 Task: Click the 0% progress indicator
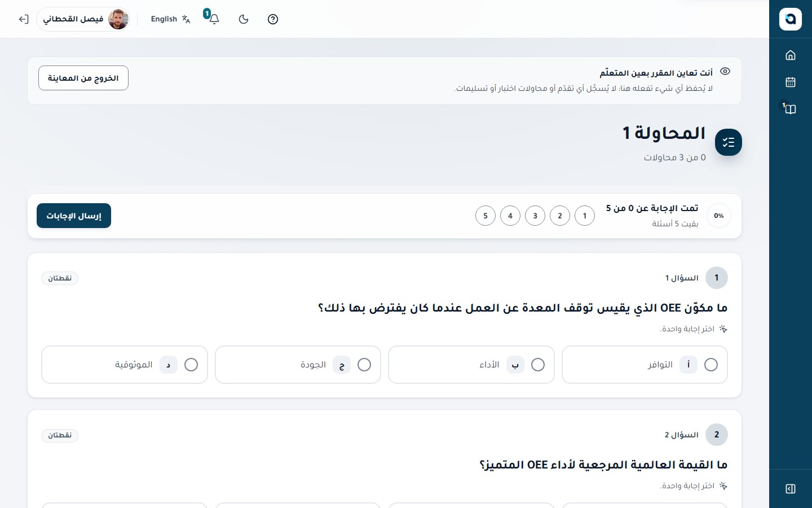pos(719,216)
